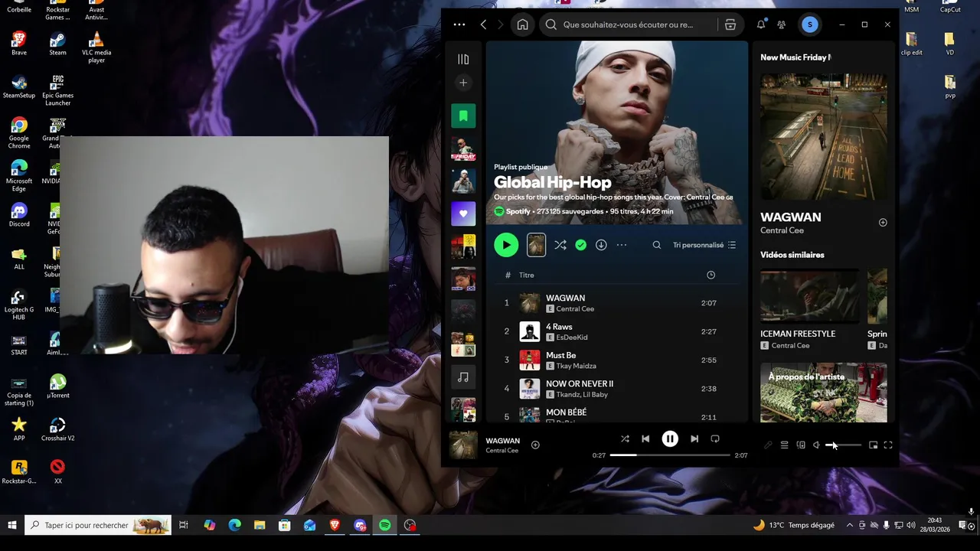The image size is (980, 551).
Task: Show hidden system tray icons
Action: click(849, 525)
